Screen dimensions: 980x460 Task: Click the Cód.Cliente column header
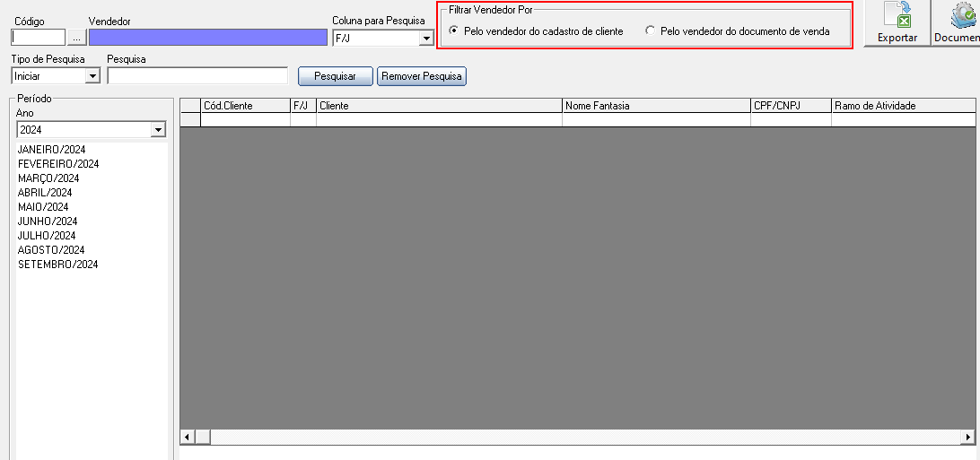pyautogui.click(x=245, y=106)
